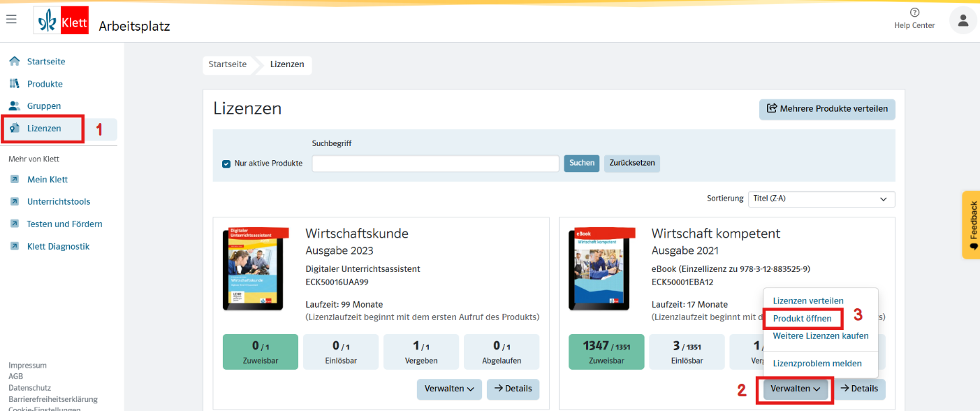
Task: Expand Verwalten dropdown for Wirtschaftskunde
Action: click(449, 389)
